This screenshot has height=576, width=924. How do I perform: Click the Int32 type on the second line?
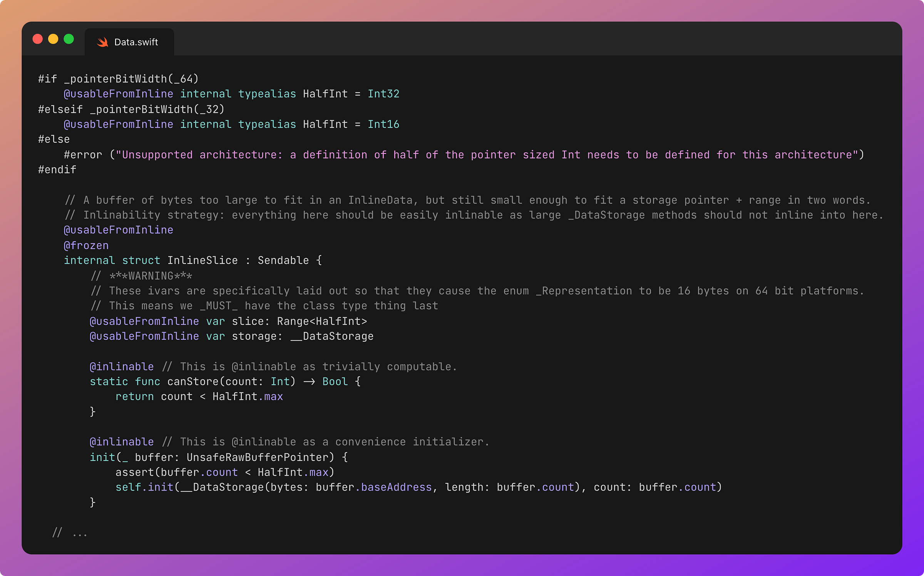[383, 94]
